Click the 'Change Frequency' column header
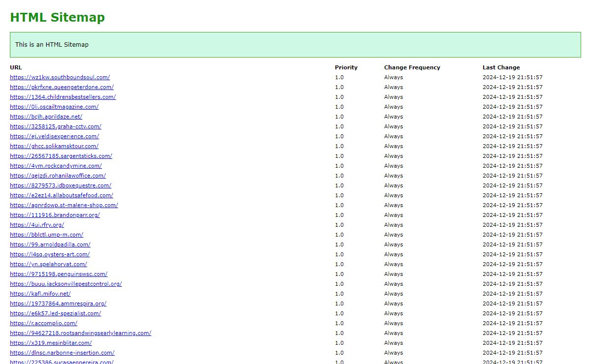591x364 pixels. (x=412, y=67)
